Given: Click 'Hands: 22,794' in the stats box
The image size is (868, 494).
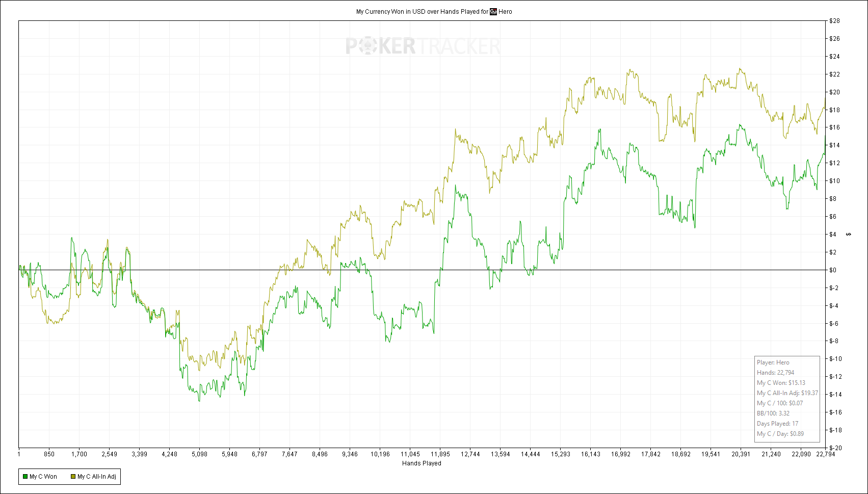Looking at the screenshot, I should [x=775, y=373].
